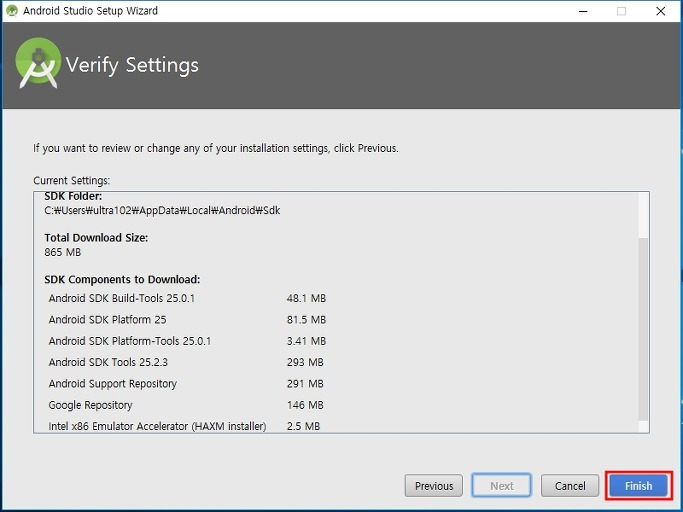Click the title bar Android Studio icon
The width and height of the screenshot is (683, 512).
pos(12,10)
